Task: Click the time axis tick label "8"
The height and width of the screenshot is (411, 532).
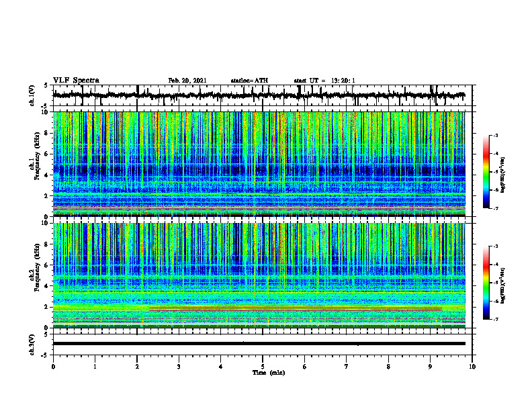Action: 388,367
